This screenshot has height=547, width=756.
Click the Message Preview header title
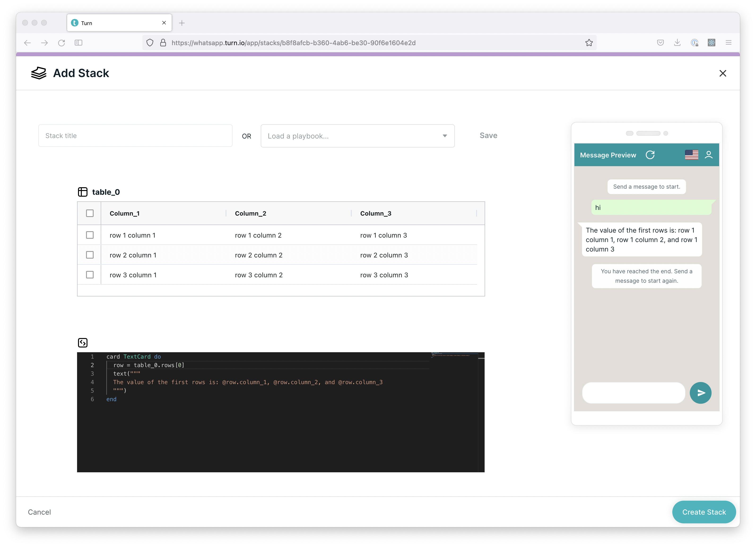click(x=608, y=155)
